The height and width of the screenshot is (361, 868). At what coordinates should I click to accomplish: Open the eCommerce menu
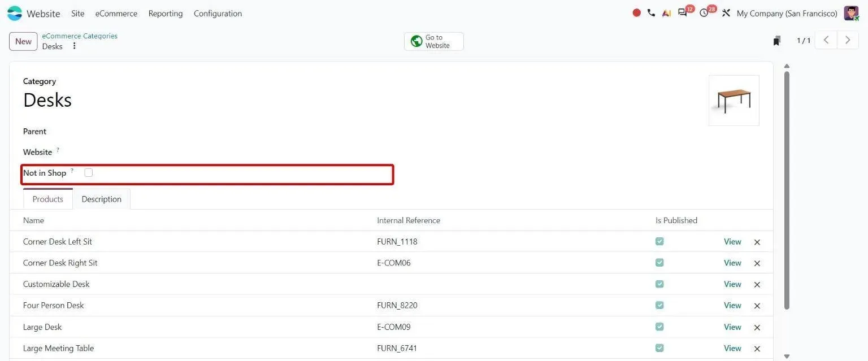tap(116, 14)
